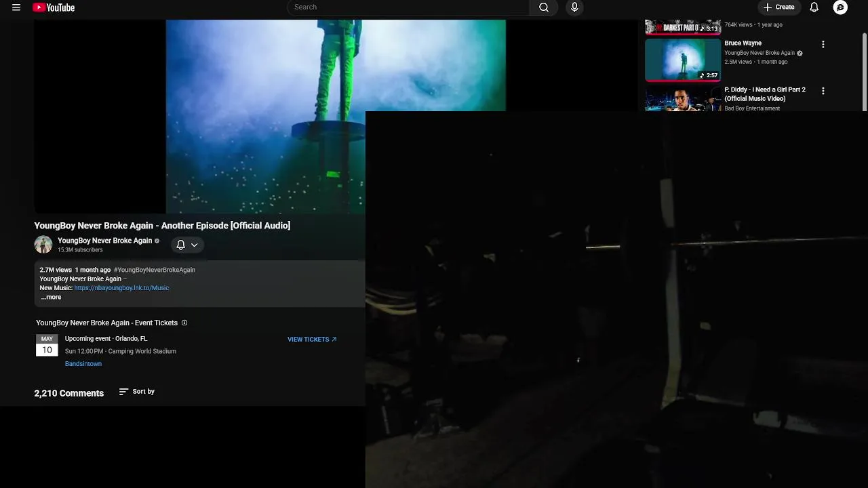
Task: Open the Create button
Action: coord(778,7)
